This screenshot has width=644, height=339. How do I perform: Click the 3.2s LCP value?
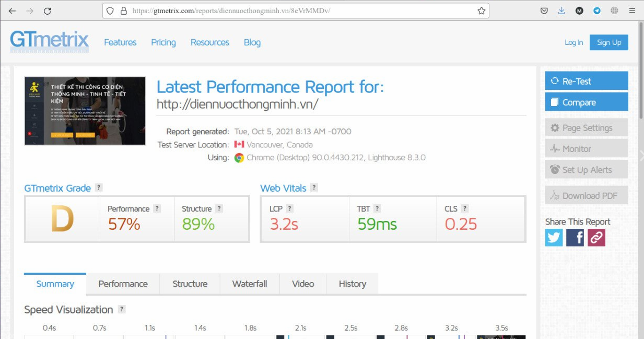pyautogui.click(x=284, y=224)
